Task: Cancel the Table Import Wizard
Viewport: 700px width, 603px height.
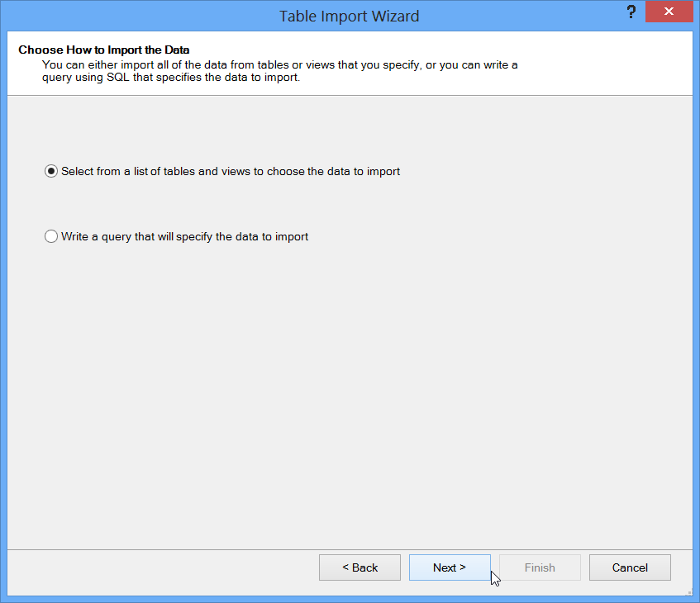Action: 630,567
